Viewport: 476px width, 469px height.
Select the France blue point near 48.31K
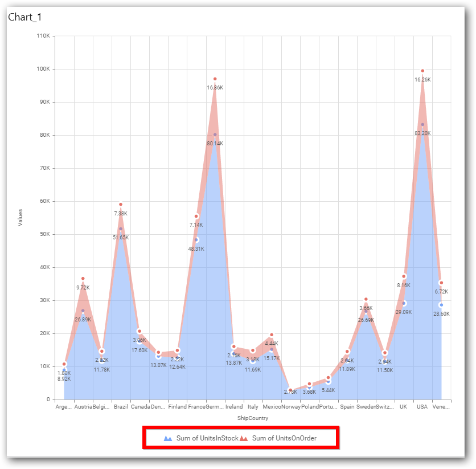(x=196, y=240)
